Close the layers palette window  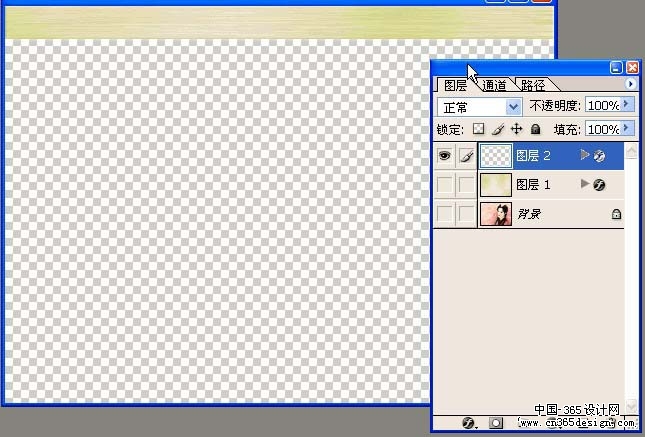click(632, 67)
